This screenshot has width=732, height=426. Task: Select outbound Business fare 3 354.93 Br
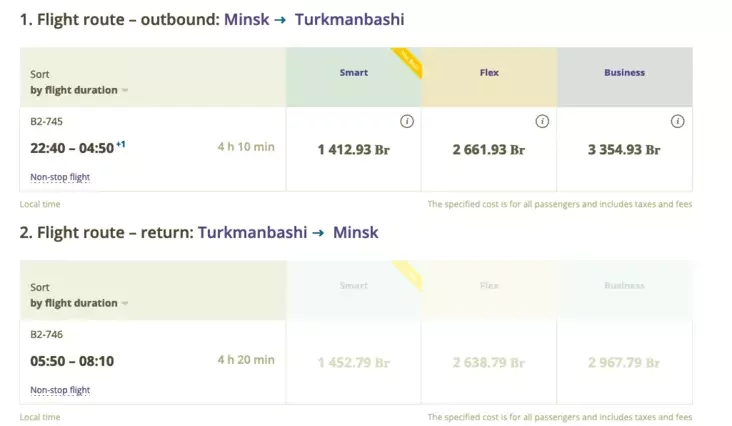[625, 149]
